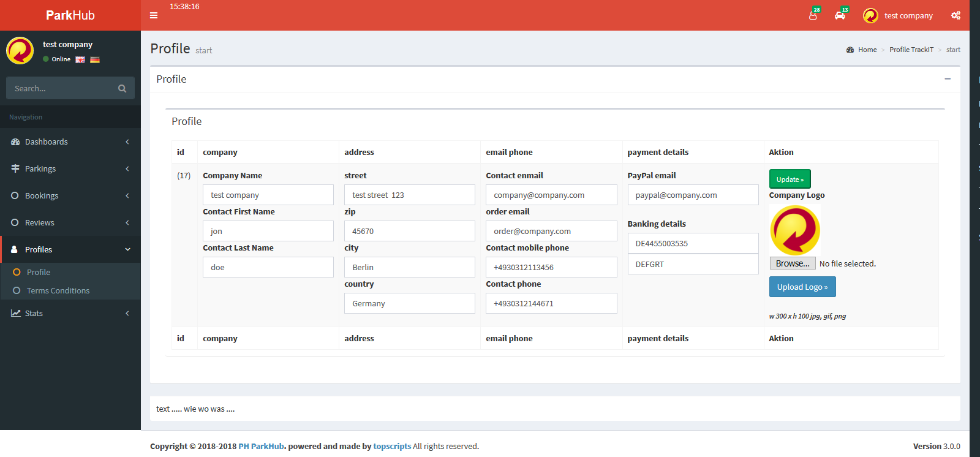Collapse the Profiles menu chevron
980x457 pixels.
tap(127, 249)
